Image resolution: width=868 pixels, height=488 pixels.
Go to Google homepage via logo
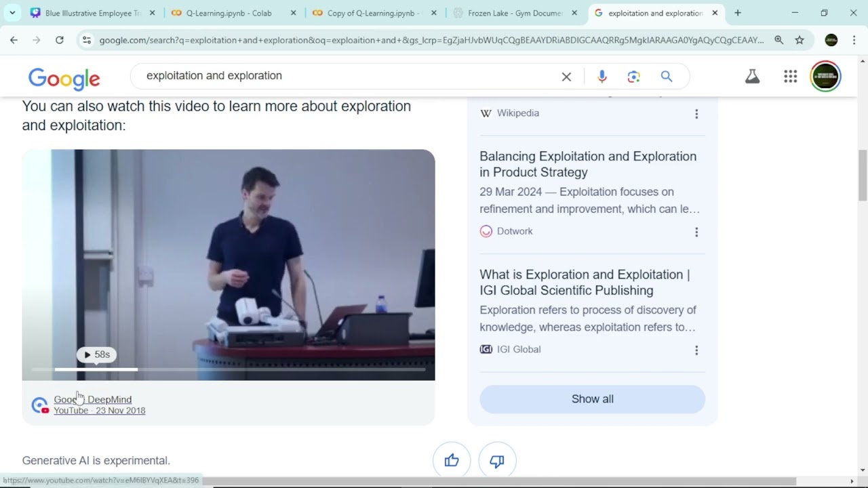point(64,78)
